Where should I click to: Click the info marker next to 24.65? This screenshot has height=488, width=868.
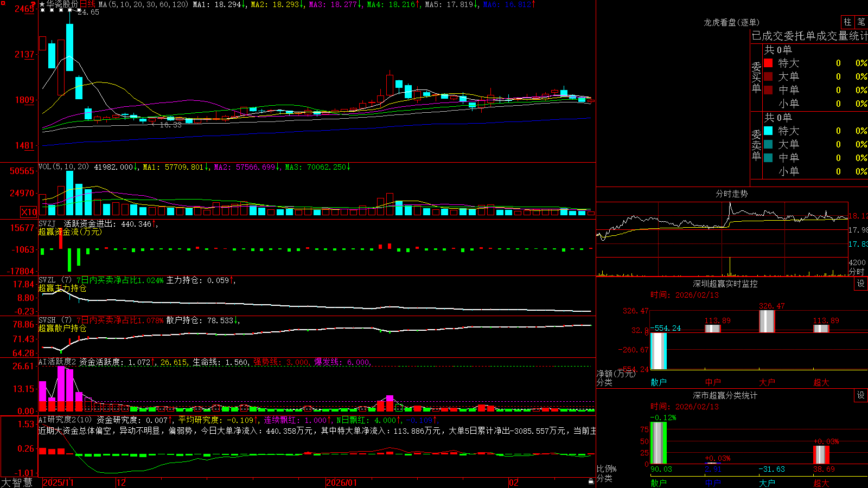(x=79, y=10)
